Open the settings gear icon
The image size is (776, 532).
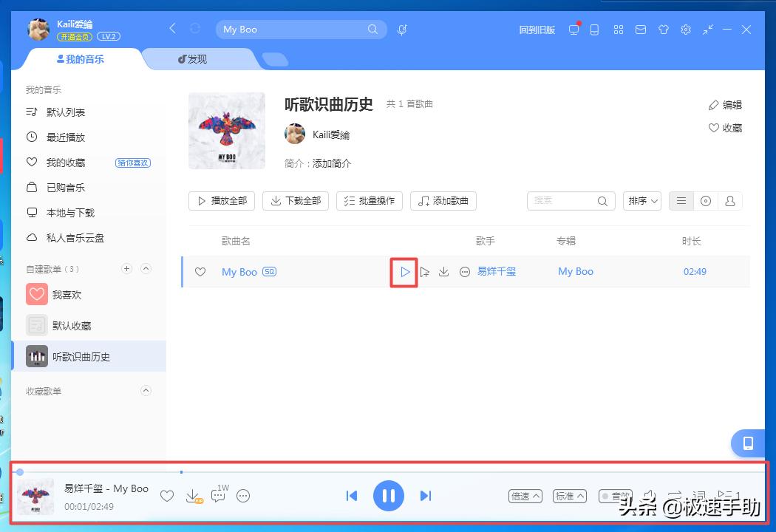click(685, 30)
